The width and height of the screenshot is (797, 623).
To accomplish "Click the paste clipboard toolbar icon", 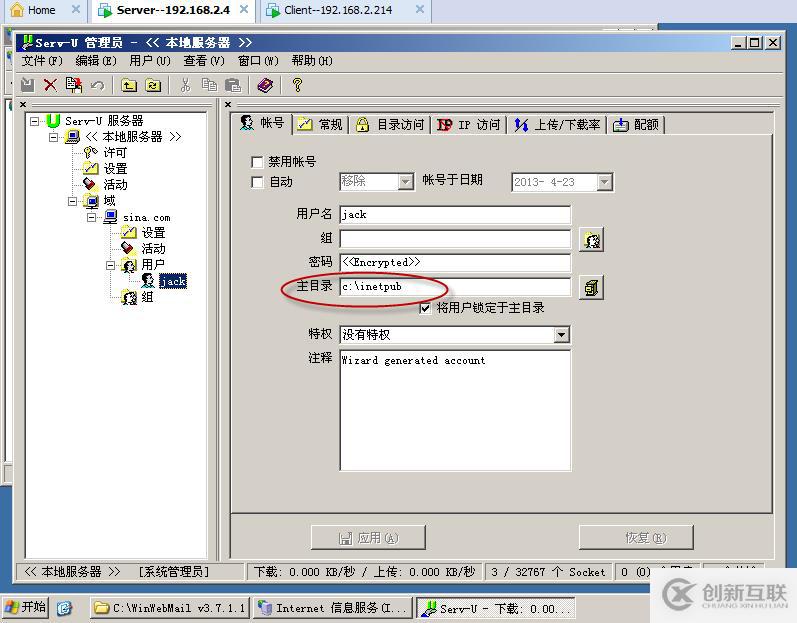I will [x=233, y=85].
